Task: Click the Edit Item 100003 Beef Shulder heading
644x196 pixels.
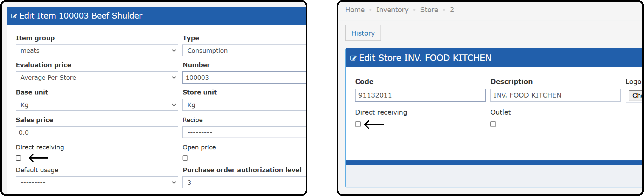Action: pos(81,16)
